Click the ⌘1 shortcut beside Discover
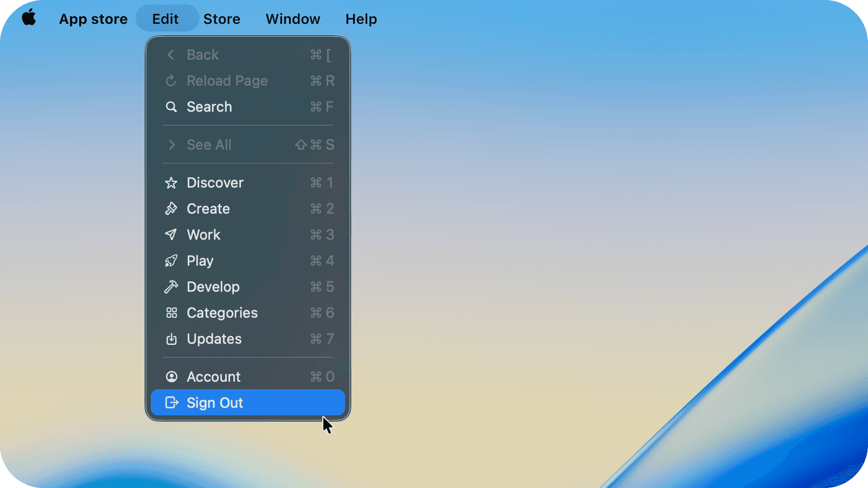 tap(322, 183)
